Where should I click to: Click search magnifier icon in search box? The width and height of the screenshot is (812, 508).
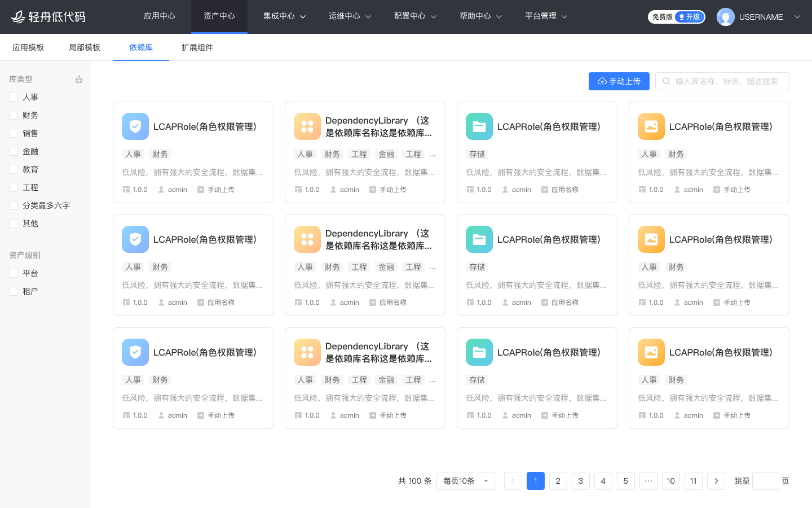click(x=667, y=81)
